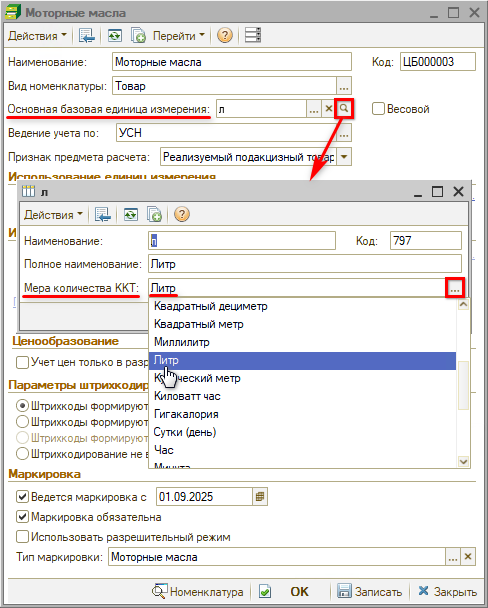This screenshot has height=608, width=488.
Task: Click the list settings icon in main toolbar
Action: [x=253, y=36]
